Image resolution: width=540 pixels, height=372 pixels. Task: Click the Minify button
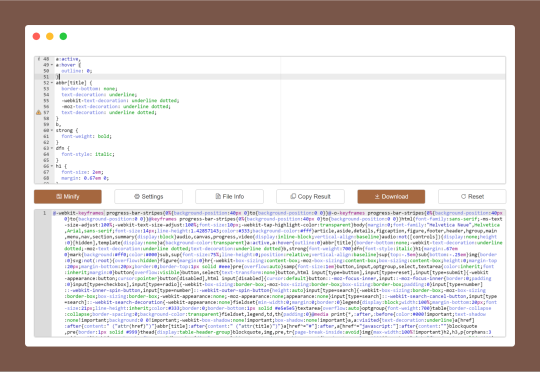68,197
